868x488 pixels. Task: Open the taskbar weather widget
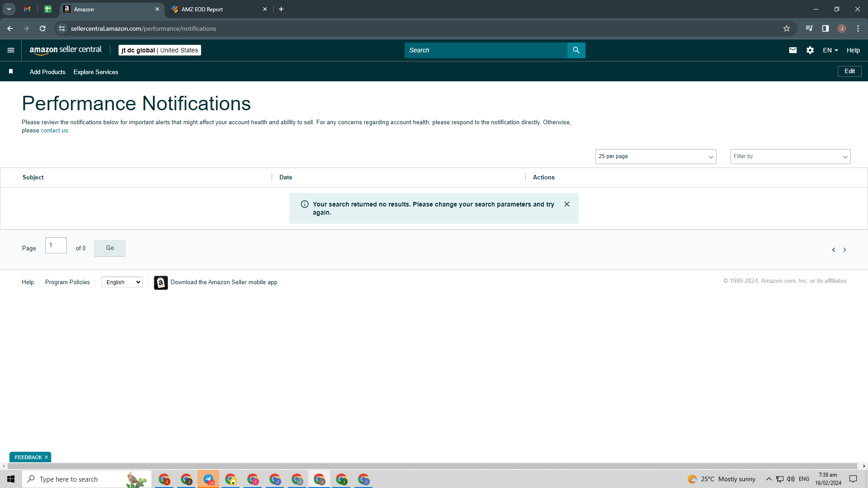pos(722,479)
